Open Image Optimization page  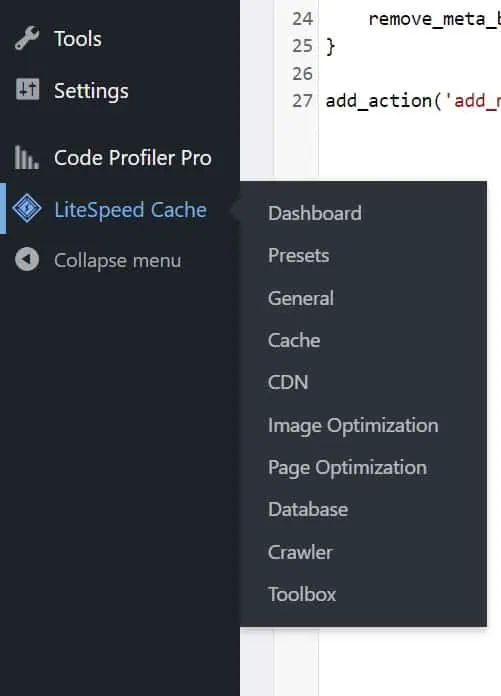click(x=353, y=426)
